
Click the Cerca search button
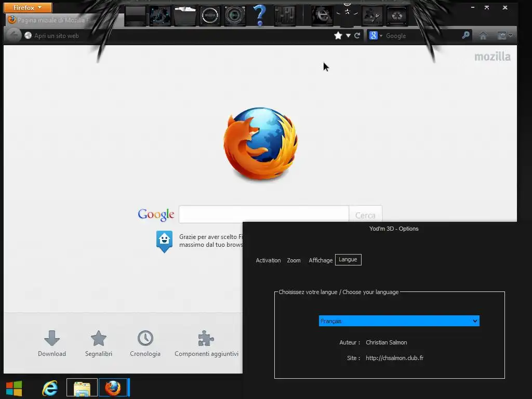365,215
